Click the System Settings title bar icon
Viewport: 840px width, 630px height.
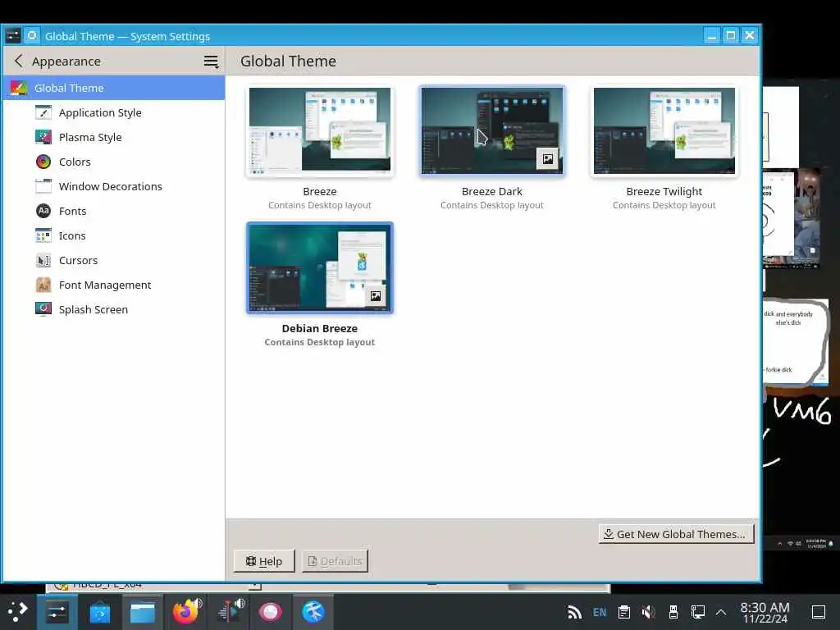coord(13,36)
